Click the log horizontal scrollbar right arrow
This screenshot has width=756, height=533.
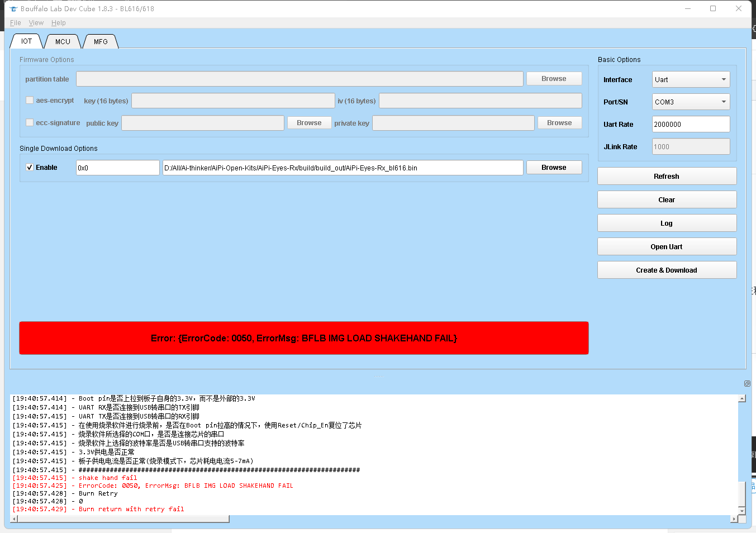[x=734, y=519]
